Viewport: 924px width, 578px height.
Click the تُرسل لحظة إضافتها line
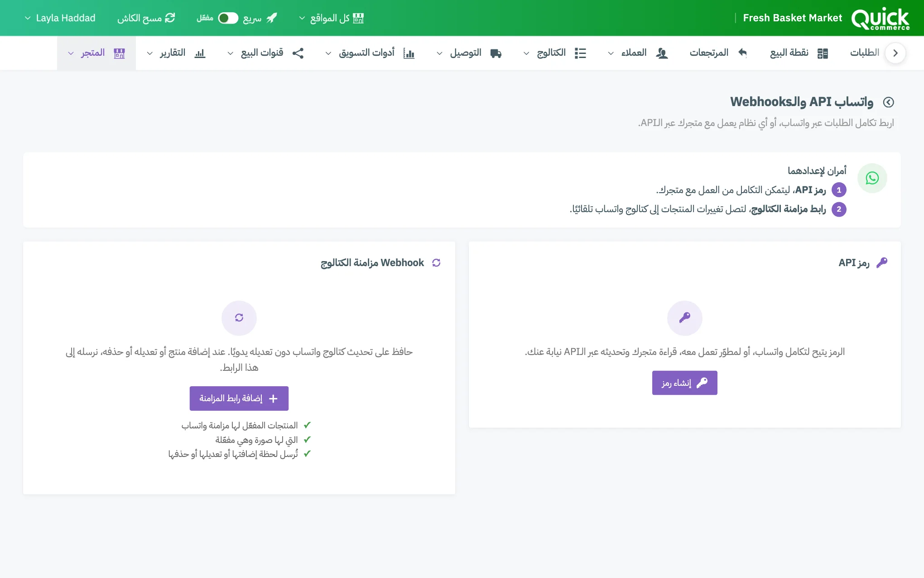click(233, 454)
